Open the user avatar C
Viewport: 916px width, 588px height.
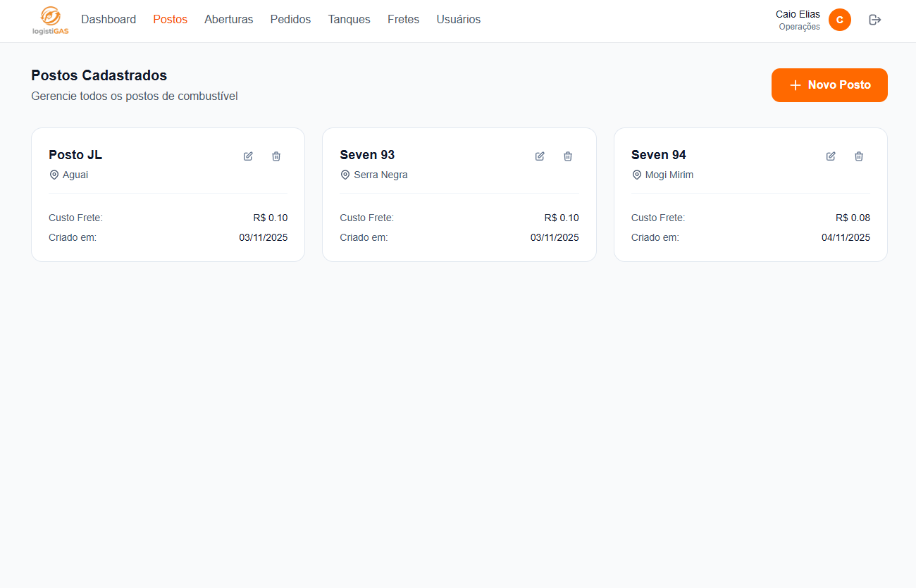tap(839, 20)
